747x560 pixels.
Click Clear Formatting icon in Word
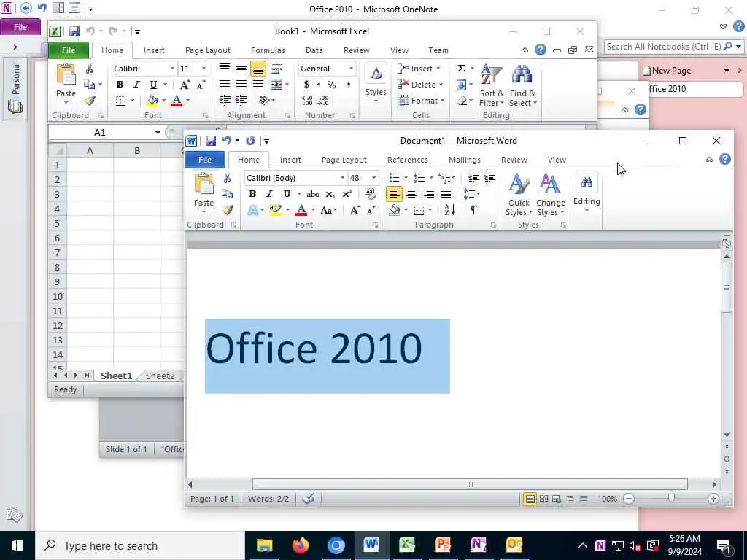[370, 193]
